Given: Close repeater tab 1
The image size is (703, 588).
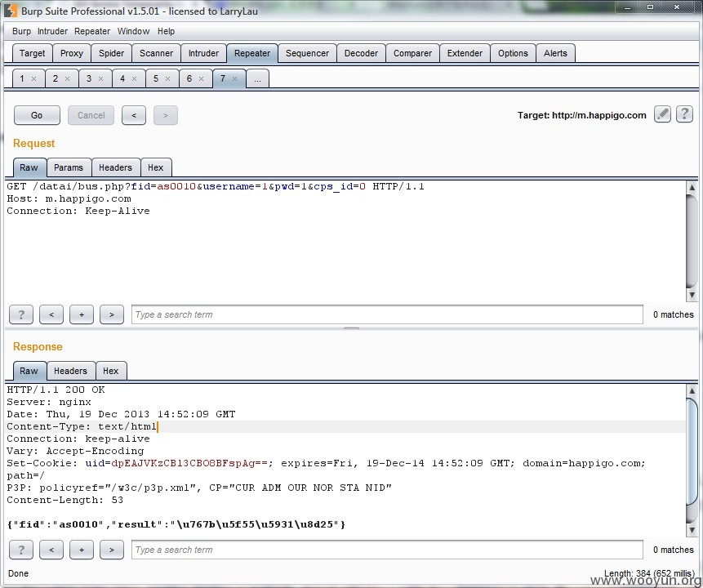Looking at the screenshot, I should pyautogui.click(x=33, y=79).
